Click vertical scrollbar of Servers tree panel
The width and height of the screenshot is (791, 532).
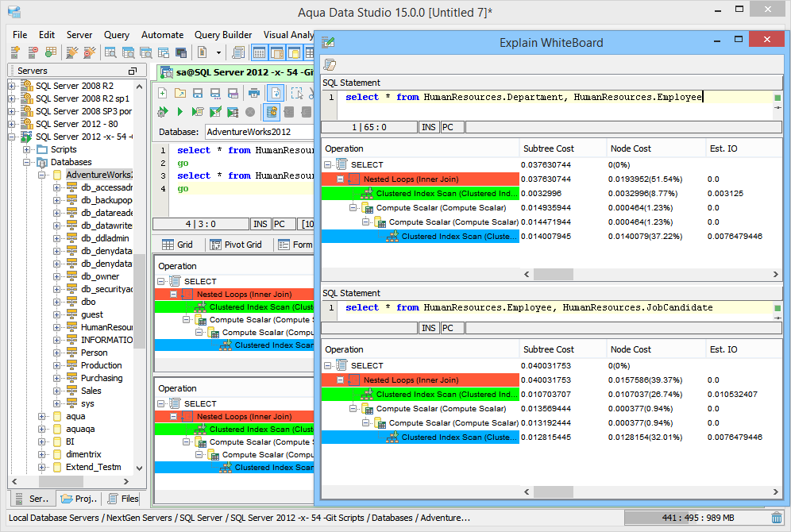click(x=140, y=301)
